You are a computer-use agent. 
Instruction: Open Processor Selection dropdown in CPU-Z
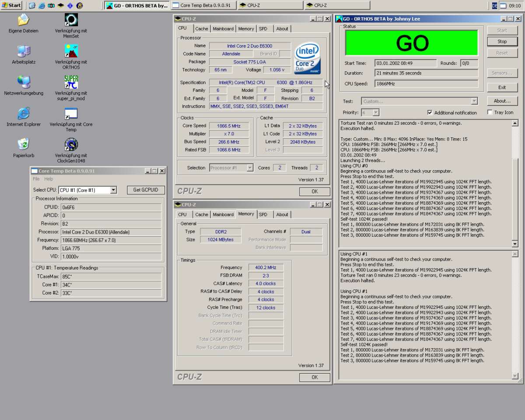click(x=250, y=168)
